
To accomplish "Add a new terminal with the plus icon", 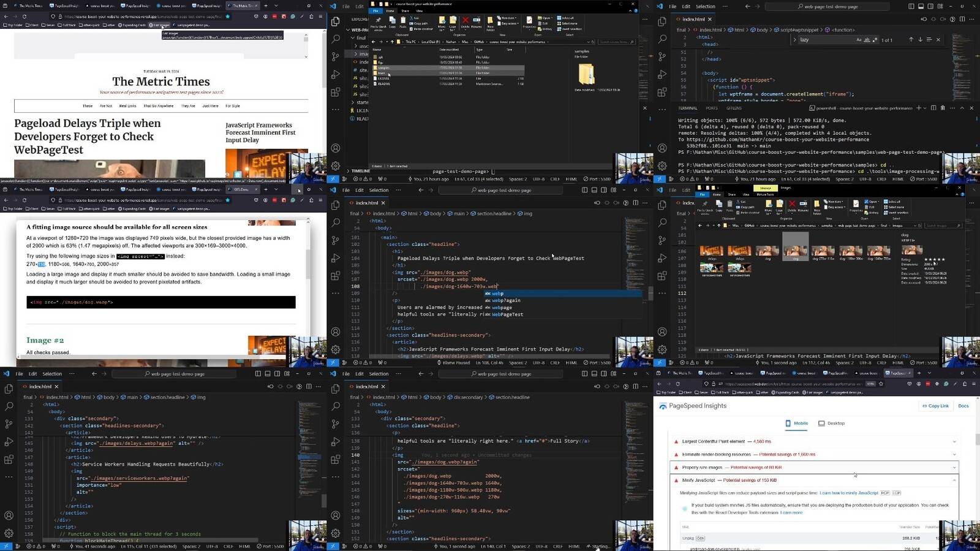I will pos(918,108).
